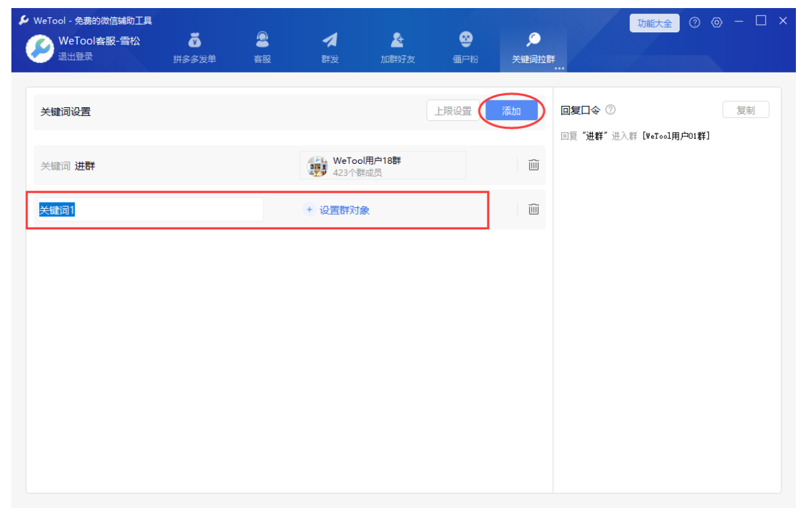The height and width of the screenshot is (522, 812).
Task: Close the WeTool window
Action: [782, 21]
